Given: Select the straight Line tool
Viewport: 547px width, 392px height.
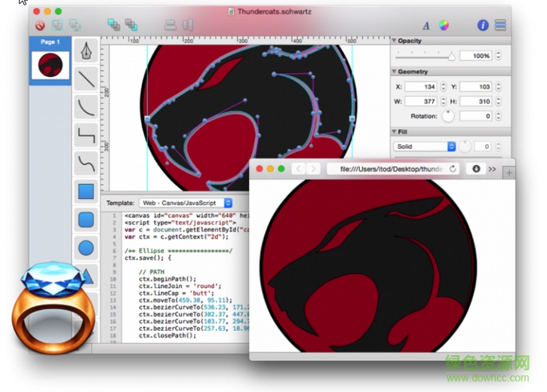Looking at the screenshot, I should tap(86, 78).
